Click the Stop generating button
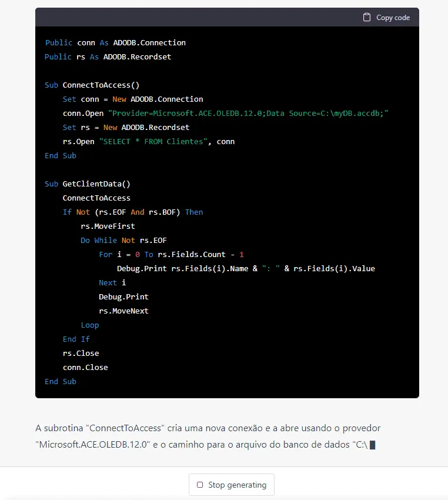This screenshot has width=448, height=500. pyautogui.click(x=232, y=485)
